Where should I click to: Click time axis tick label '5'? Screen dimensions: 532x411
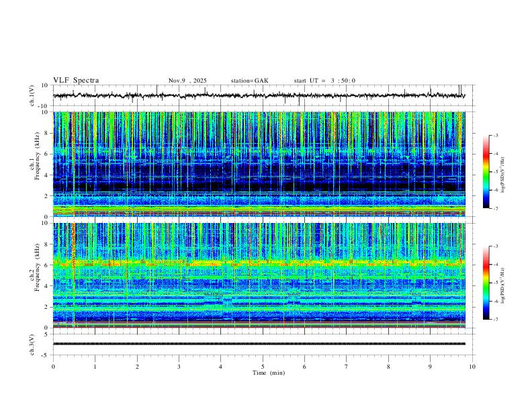point(263,367)
